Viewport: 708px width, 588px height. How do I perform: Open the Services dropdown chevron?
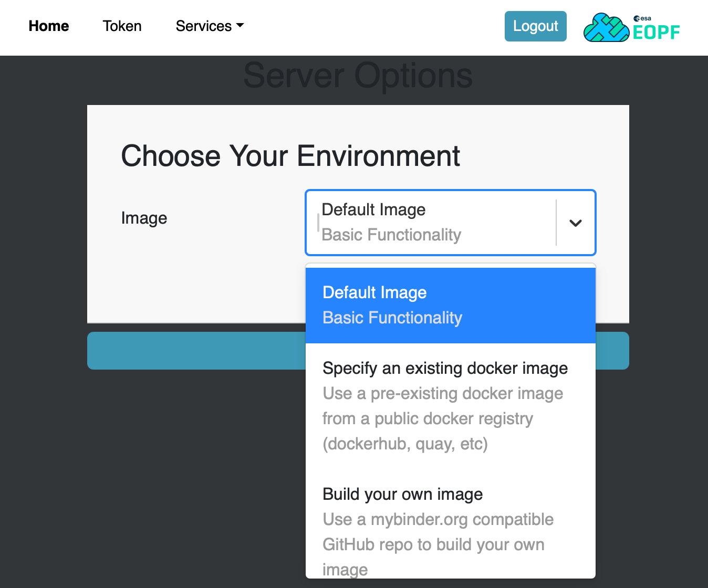[x=241, y=25]
